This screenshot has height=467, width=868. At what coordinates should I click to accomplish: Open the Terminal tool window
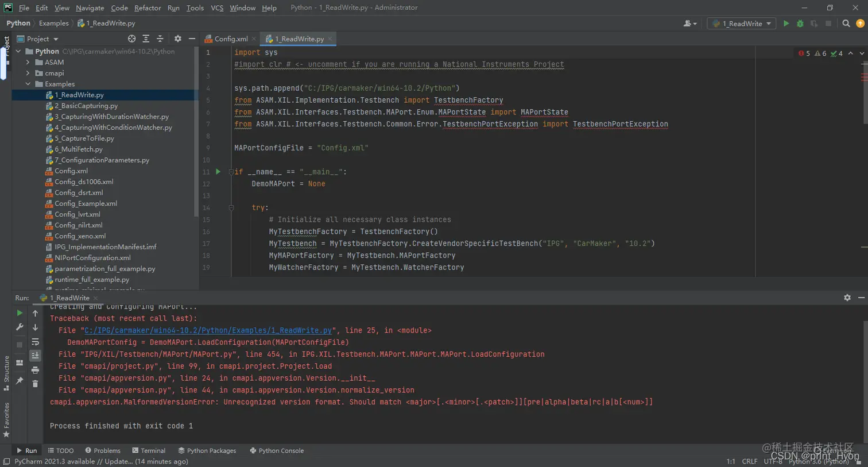[x=149, y=451]
